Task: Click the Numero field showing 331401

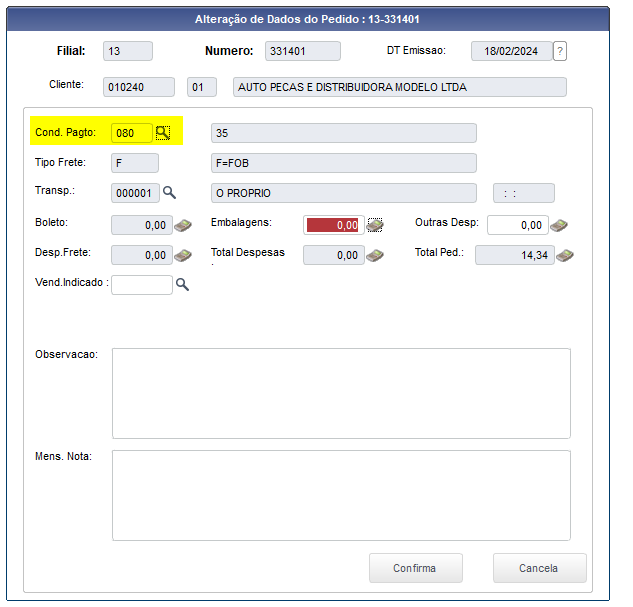Action: pos(302,51)
